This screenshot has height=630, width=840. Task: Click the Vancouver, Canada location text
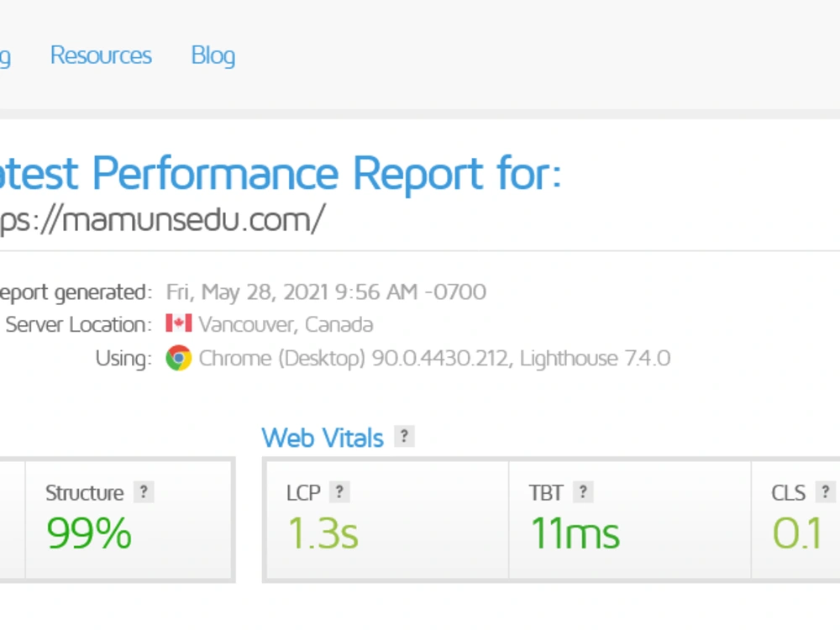coord(286,324)
